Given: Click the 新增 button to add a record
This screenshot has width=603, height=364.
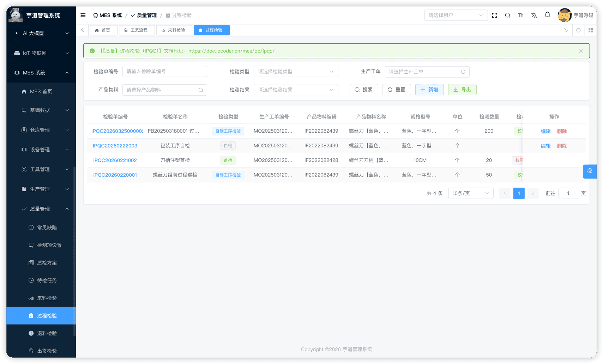Looking at the screenshot, I should pyautogui.click(x=429, y=90).
